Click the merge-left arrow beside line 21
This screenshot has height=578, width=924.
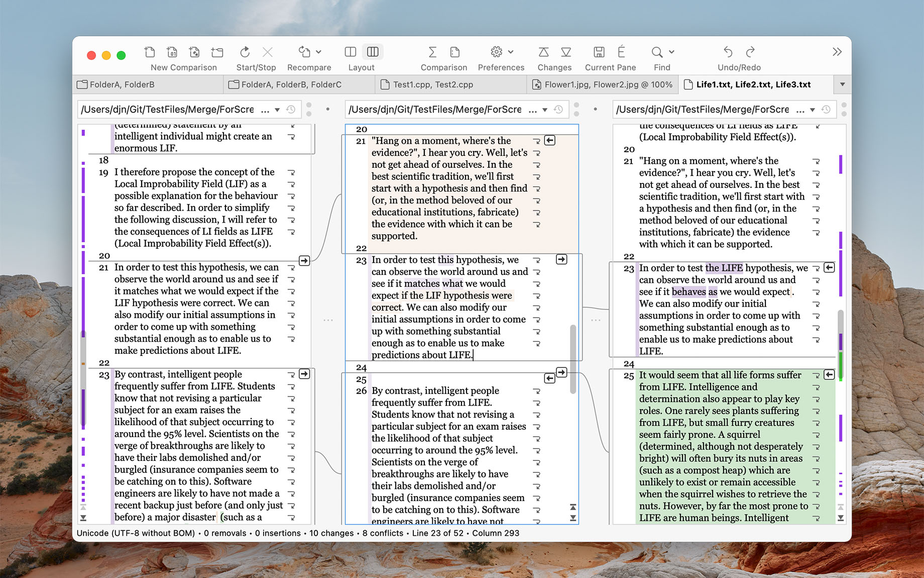click(549, 141)
